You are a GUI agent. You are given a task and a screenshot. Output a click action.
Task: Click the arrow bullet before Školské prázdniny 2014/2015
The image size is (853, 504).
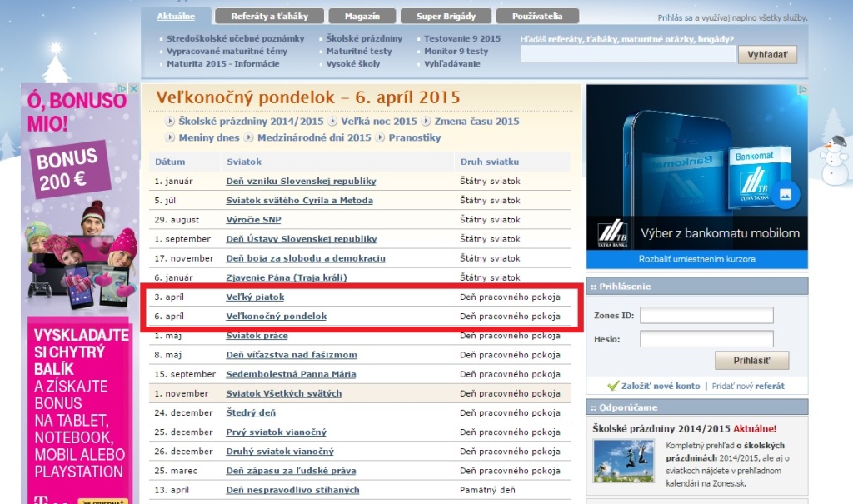click(171, 122)
